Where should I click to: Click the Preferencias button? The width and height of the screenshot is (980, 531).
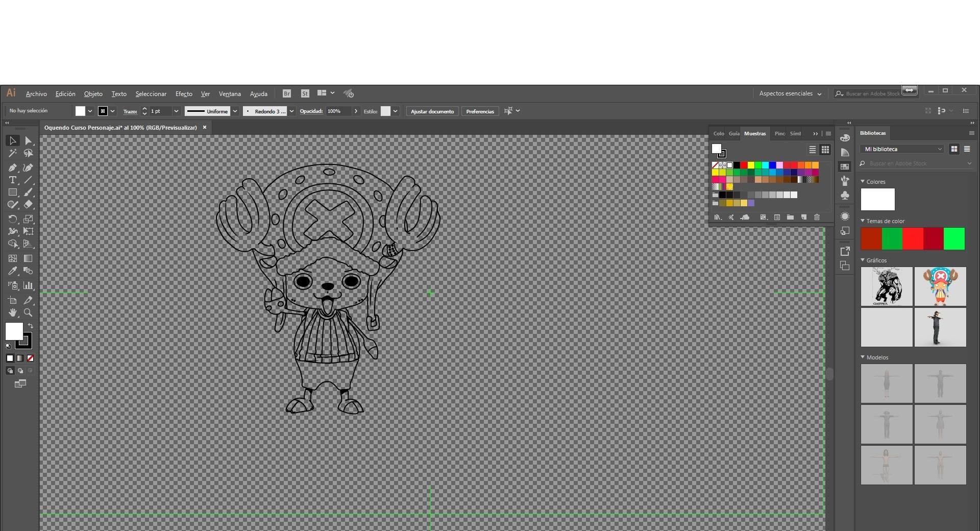point(480,111)
